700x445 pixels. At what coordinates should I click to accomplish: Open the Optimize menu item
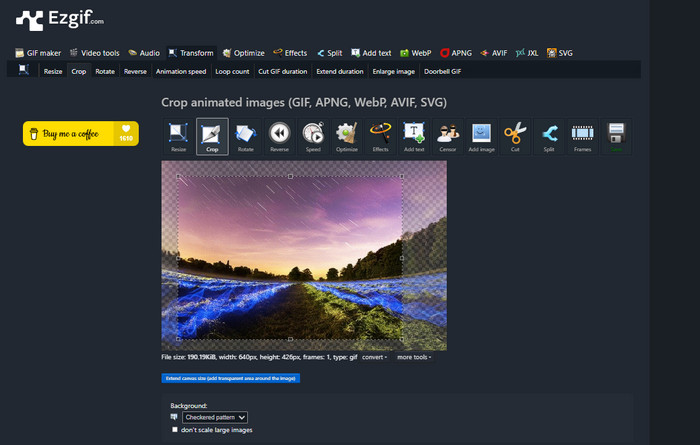tap(243, 53)
